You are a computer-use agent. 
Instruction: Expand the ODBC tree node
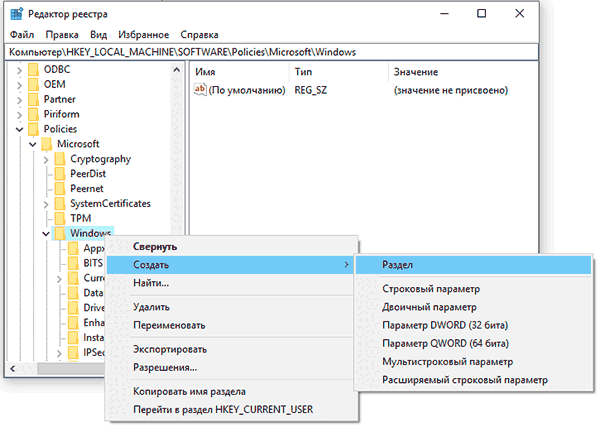[x=19, y=70]
